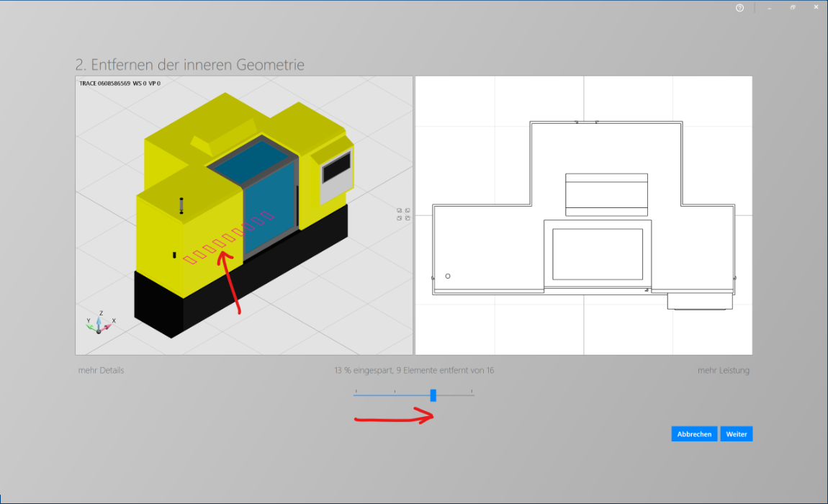The width and height of the screenshot is (828, 504).
Task: Click the small circle in the 2D outline
Action: pyautogui.click(x=448, y=276)
